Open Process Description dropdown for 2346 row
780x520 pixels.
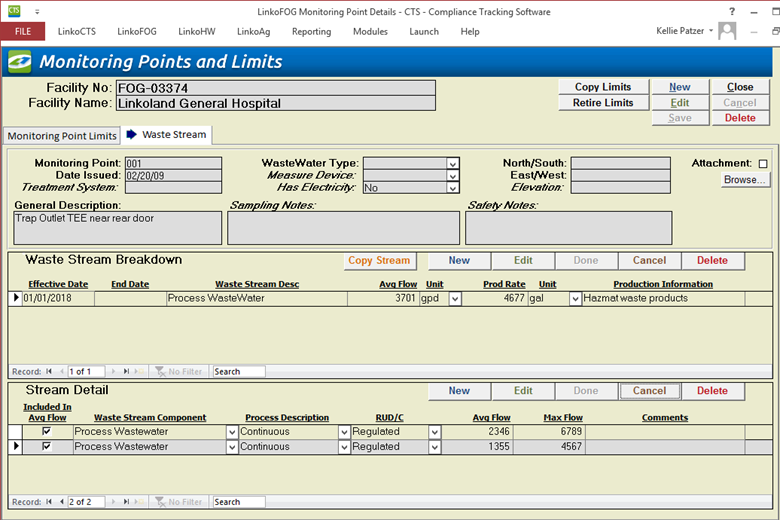coord(344,432)
